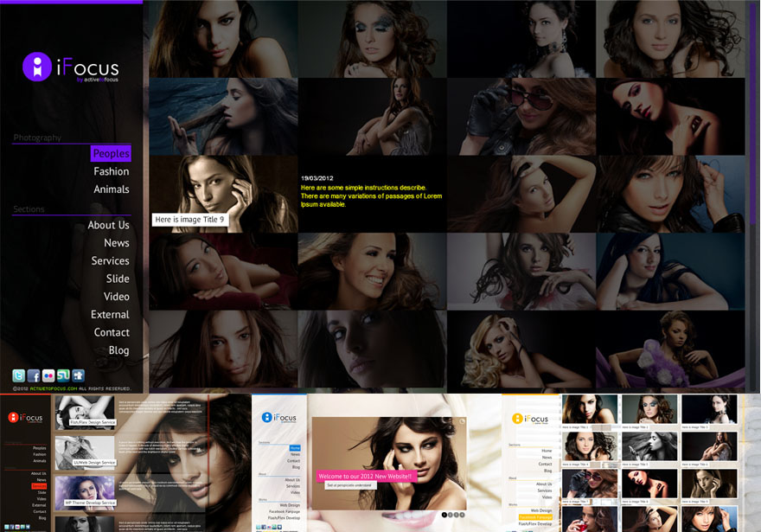Image resolution: width=761 pixels, height=532 pixels.
Task: Open the Blog section
Action: click(x=118, y=350)
